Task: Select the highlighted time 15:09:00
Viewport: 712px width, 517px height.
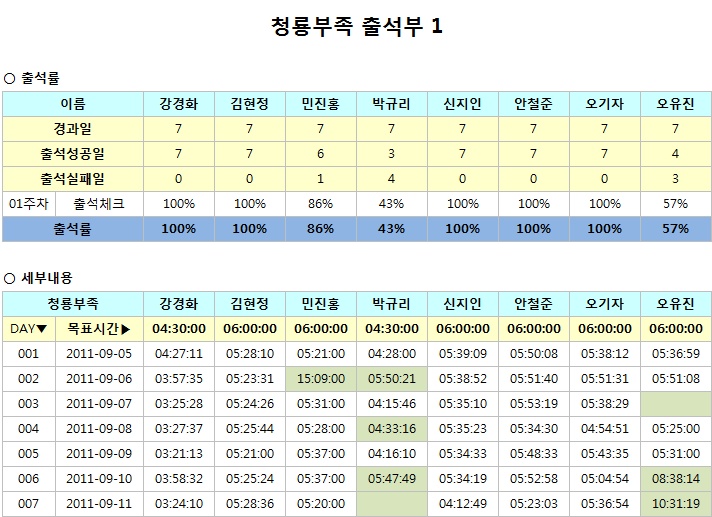Action: 321,379
